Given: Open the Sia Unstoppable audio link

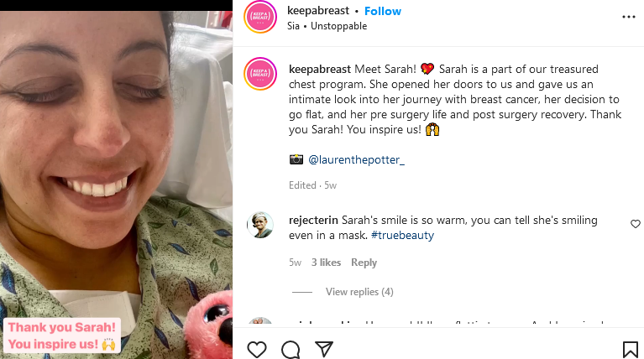Looking at the screenshot, I should (x=327, y=26).
